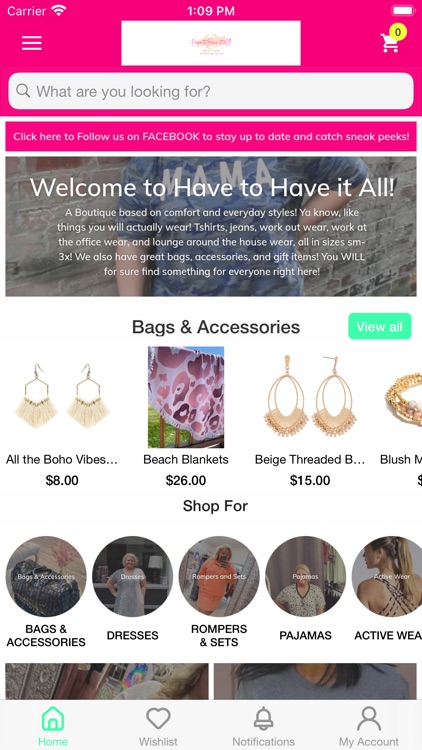Open the Notifications bell tab
The height and width of the screenshot is (750, 422).
(263, 726)
